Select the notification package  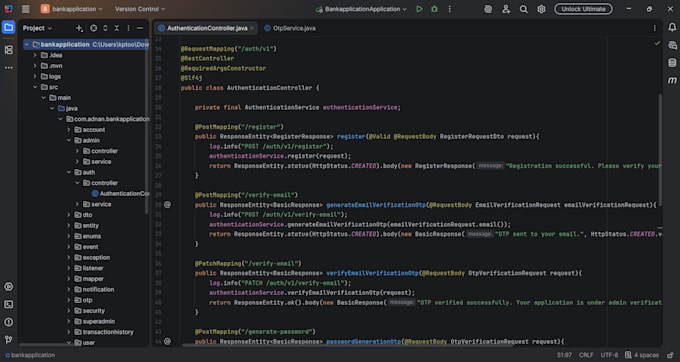pos(94,289)
